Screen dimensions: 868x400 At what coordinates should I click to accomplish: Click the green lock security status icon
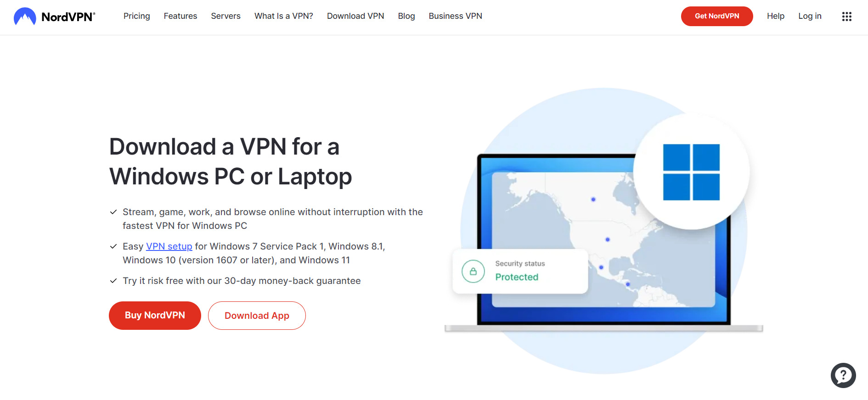[473, 271]
